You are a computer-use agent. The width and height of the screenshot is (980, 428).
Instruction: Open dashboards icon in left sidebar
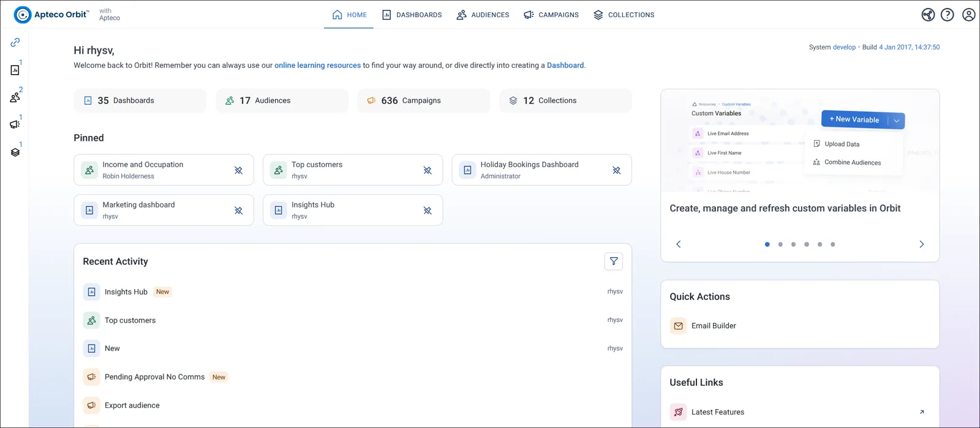[15, 70]
